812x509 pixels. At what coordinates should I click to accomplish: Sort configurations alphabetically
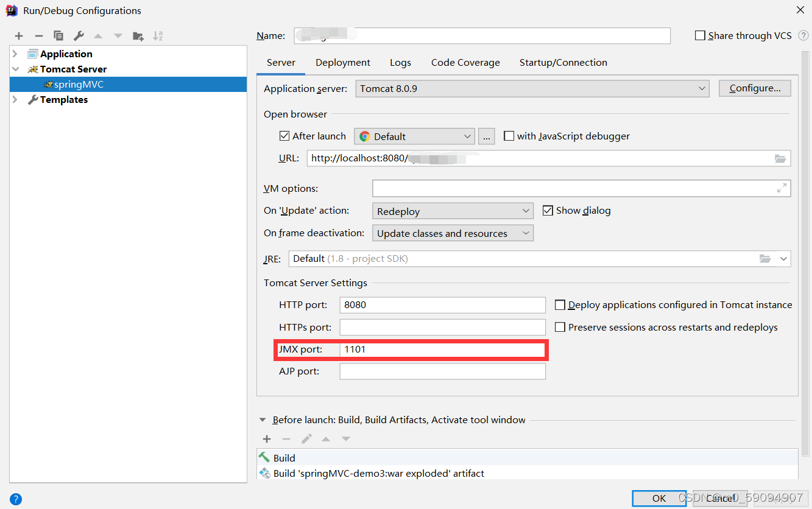coord(157,35)
